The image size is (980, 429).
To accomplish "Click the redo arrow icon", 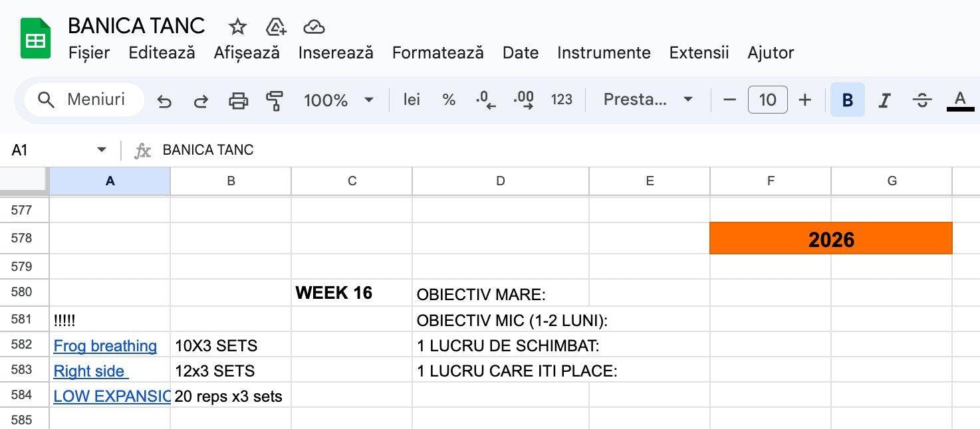I will click(200, 100).
